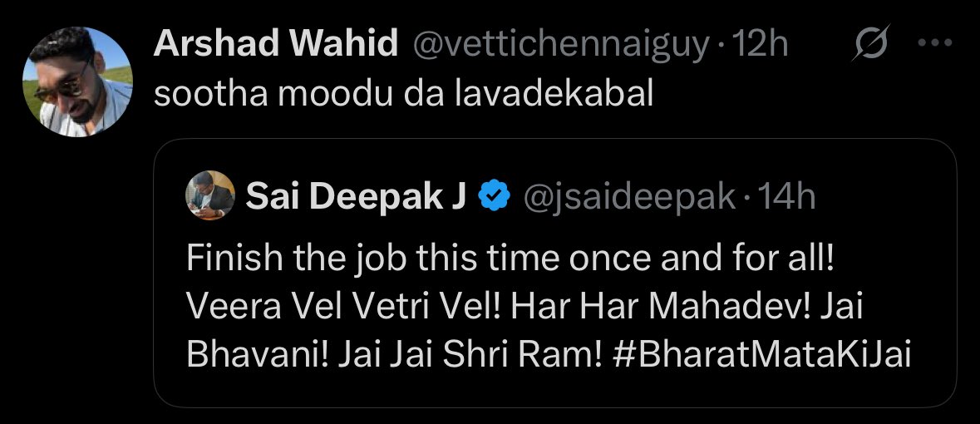
Task: Click Arshad Wahid's profile picture
Action: [x=76, y=81]
